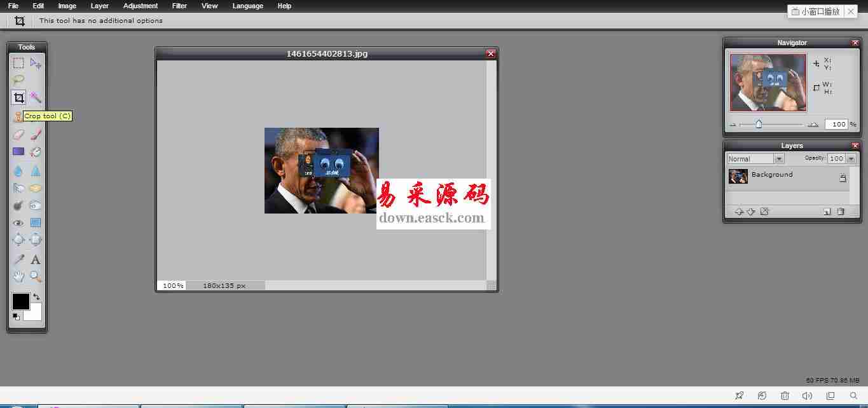Image resolution: width=868 pixels, height=408 pixels.
Task: Select the Sharpen triangle tool
Action: (36, 170)
